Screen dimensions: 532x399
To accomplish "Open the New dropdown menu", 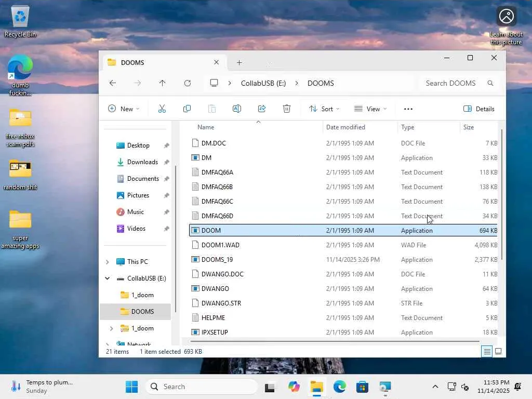I will (124, 109).
